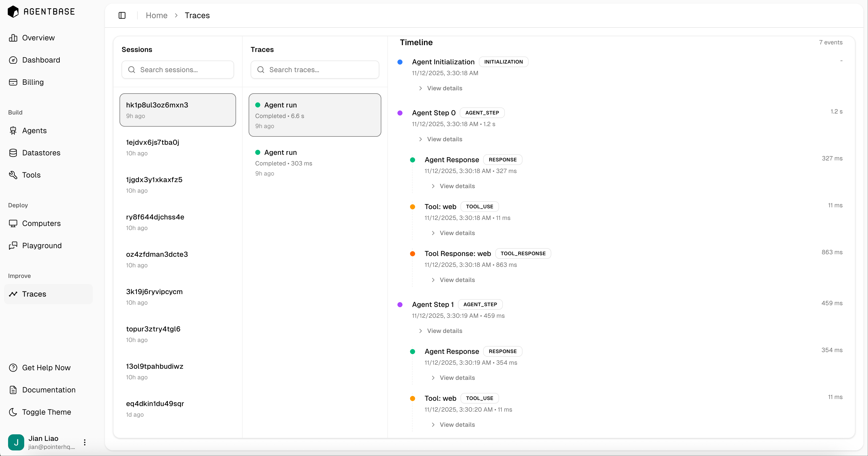
Task: Expand View details for Agent Step 1
Action: (x=444, y=331)
